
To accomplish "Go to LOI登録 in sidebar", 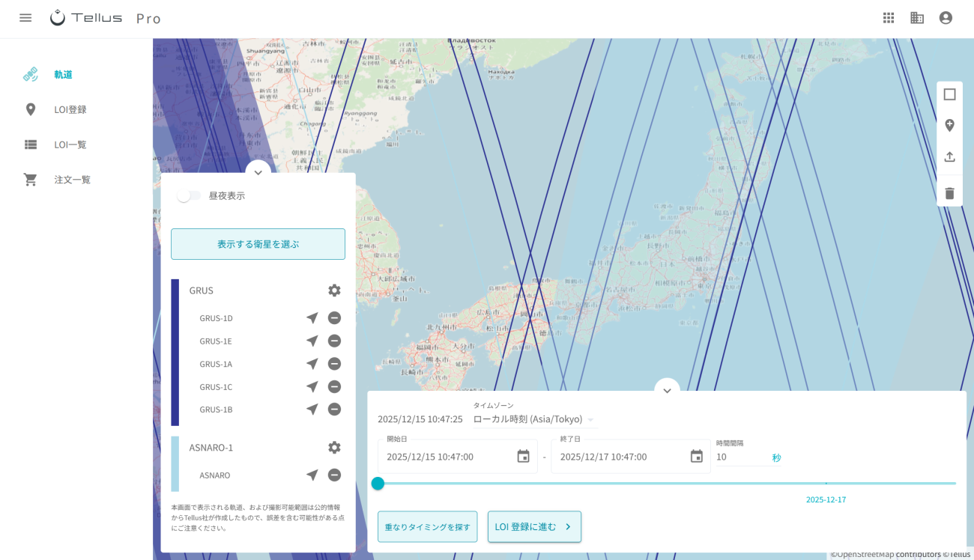I will click(70, 110).
